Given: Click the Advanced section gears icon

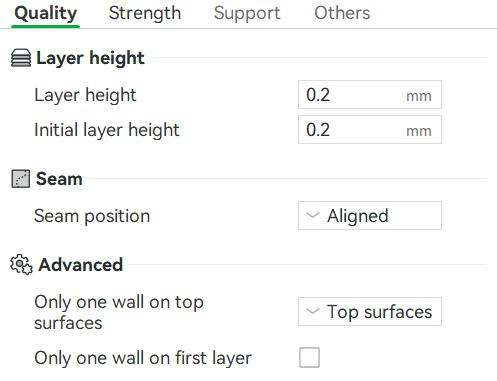Looking at the screenshot, I should (21, 265).
